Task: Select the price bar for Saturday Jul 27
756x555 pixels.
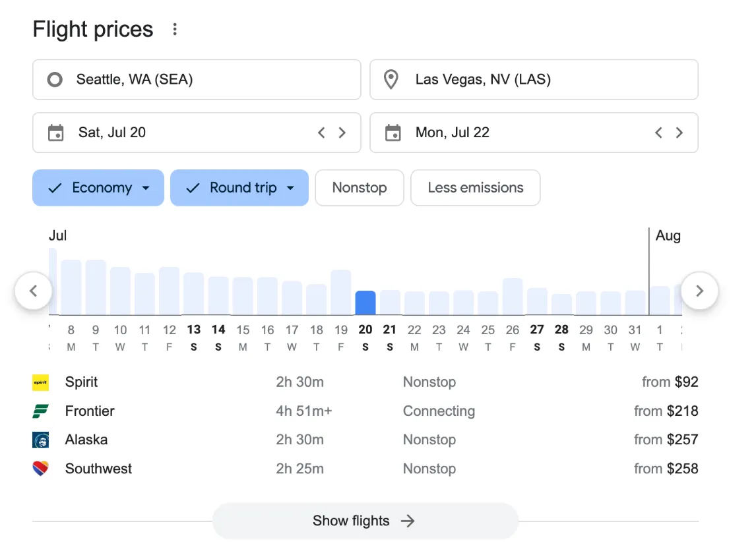Action: (537, 302)
